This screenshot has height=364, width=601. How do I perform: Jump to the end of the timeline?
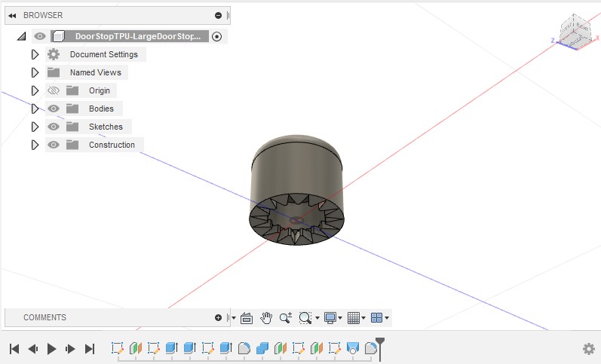click(89, 349)
